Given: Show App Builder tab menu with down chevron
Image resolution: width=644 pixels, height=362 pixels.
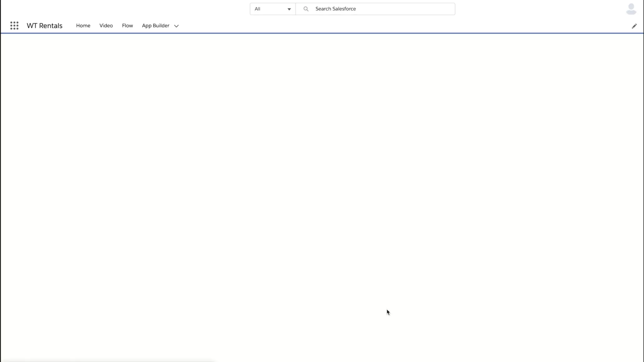Looking at the screenshot, I should pyautogui.click(x=176, y=26).
